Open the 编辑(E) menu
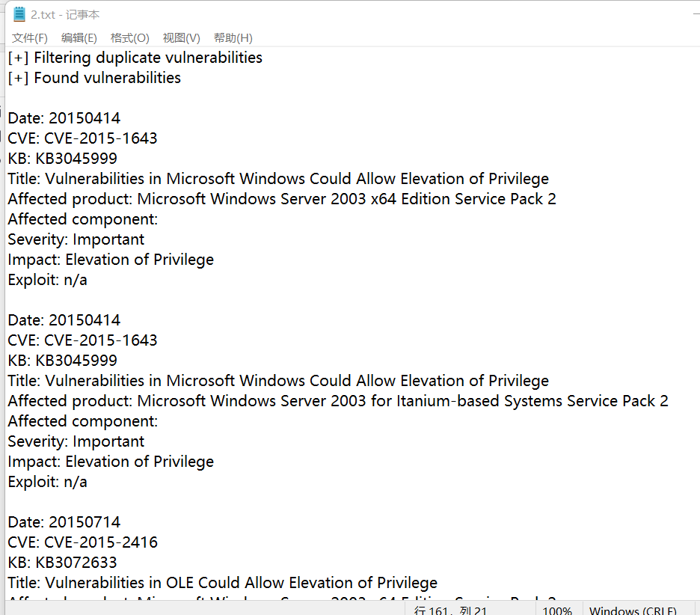700x615 pixels. click(x=79, y=38)
